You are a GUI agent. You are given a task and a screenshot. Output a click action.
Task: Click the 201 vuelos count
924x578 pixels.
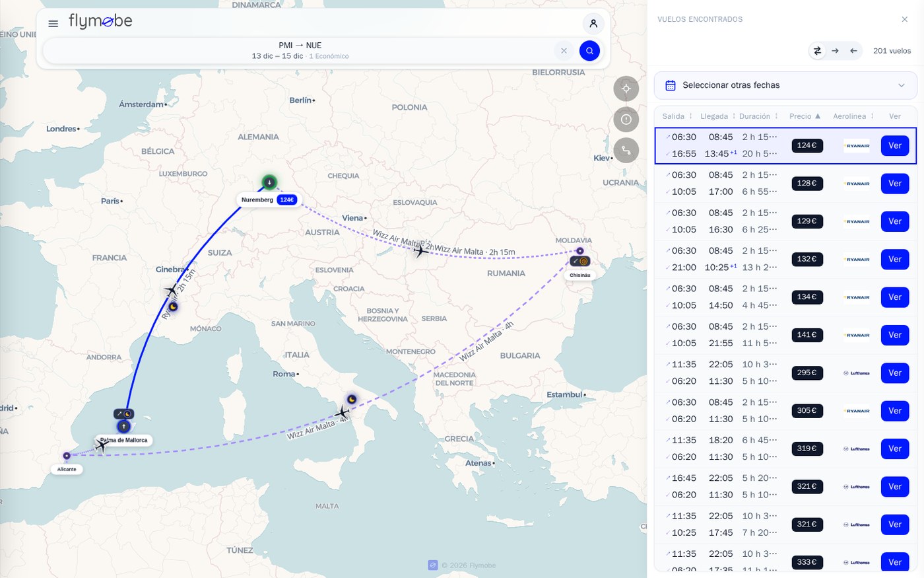[x=892, y=51]
